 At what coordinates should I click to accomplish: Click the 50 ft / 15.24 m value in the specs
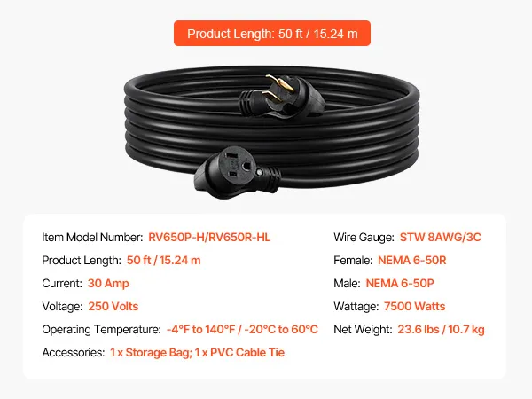163,260
